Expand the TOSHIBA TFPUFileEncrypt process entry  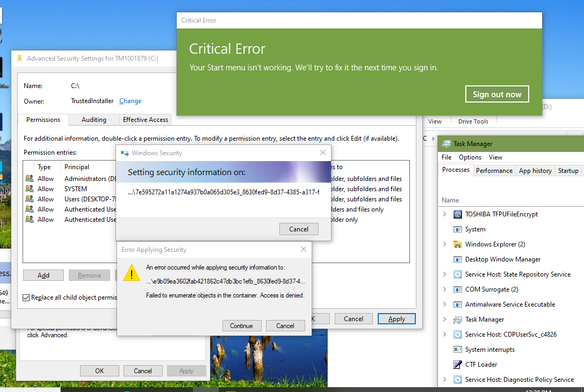pos(444,214)
